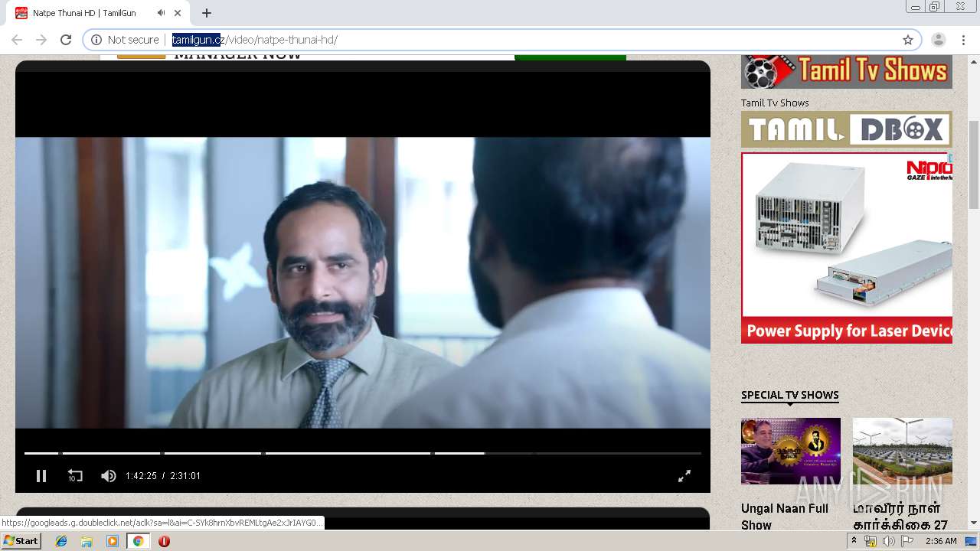This screenshot has width=980, height=551.
Task: Open the cemetery show thumbnail
Action: point(903,451)
